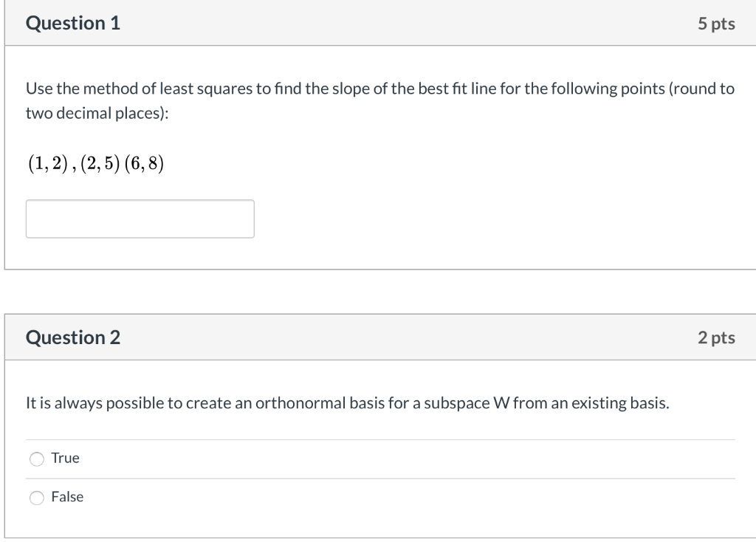Click the divider between the two questions
Viewport: 756px width, 542px height.
coord(378,292)
